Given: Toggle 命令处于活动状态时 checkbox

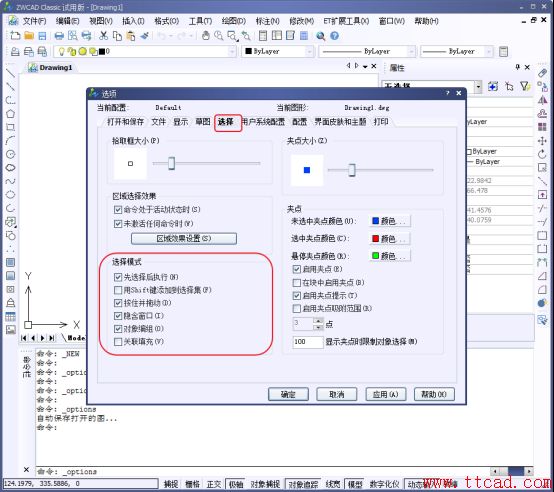Looking at the screenshot, I should click(118, 210).
